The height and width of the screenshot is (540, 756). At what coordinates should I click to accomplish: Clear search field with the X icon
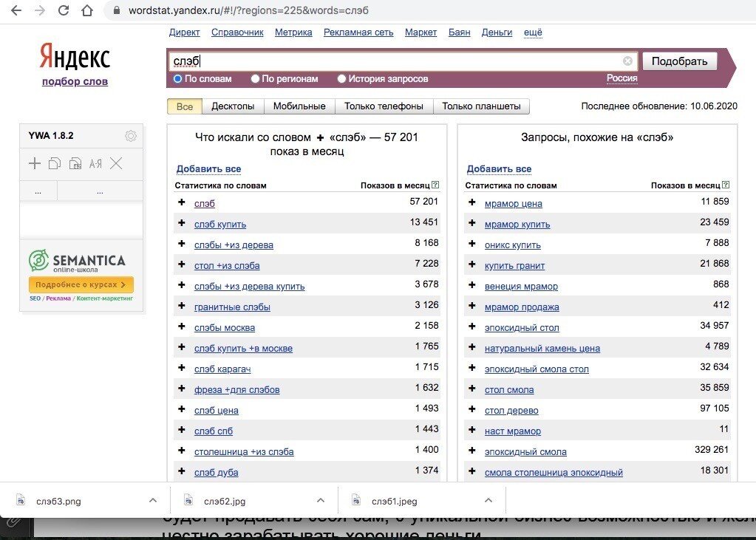(627, 61)
